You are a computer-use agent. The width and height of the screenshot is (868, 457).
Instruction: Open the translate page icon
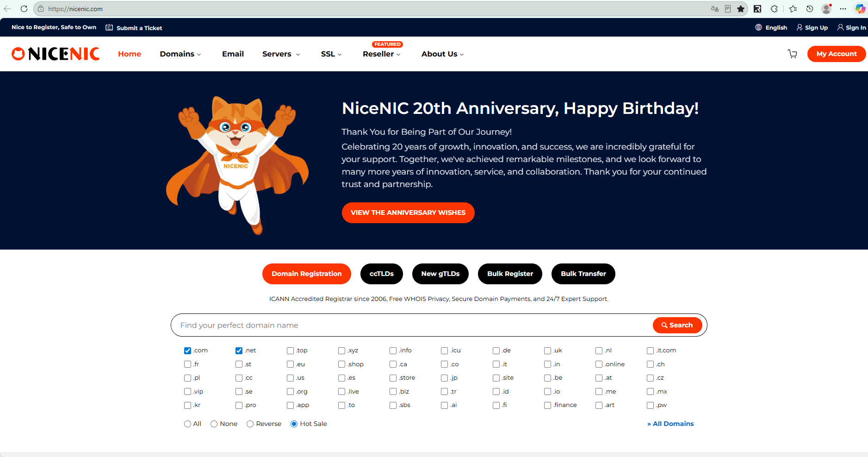pyautogui.click(x=715, y=9)
